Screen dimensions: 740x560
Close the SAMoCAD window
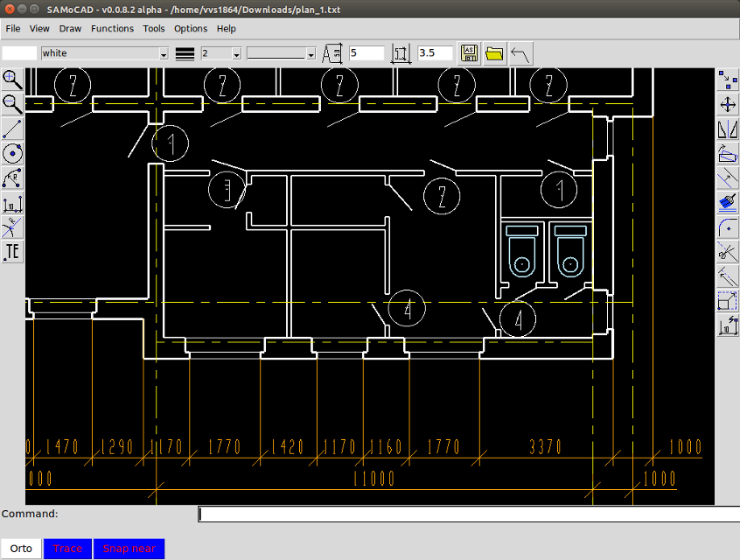point(10,9)
